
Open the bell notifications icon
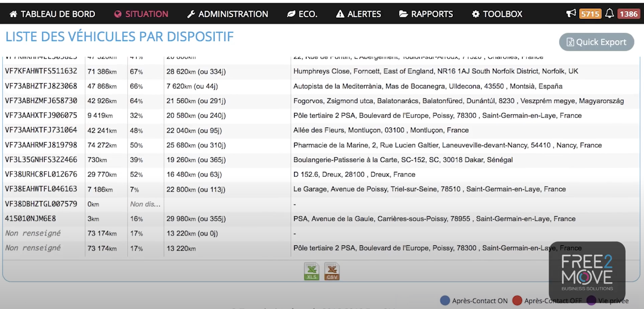pos(609,13)
